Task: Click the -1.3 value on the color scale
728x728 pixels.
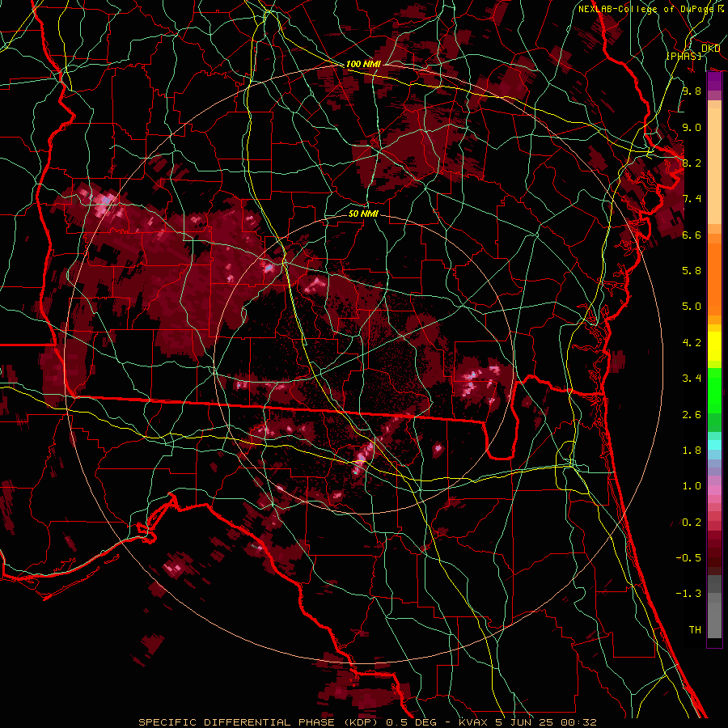Action: click(x=688, y=594)
